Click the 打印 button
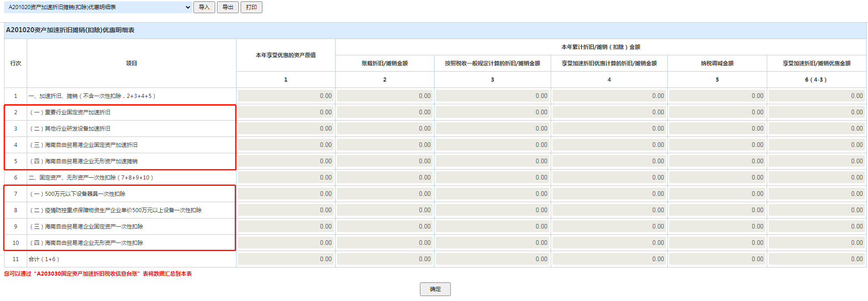Image resolution: width=868 pixels, height=301 pixels. (252, 7)
